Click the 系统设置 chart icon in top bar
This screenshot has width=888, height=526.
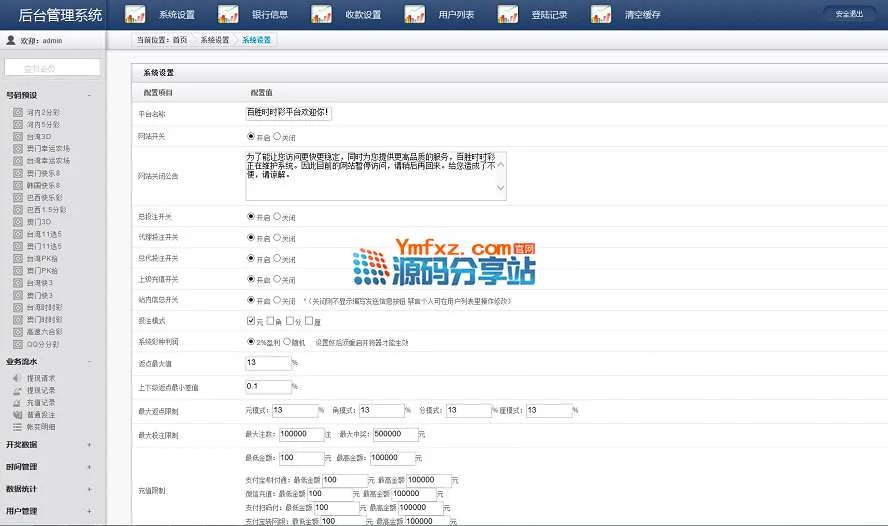136,15
